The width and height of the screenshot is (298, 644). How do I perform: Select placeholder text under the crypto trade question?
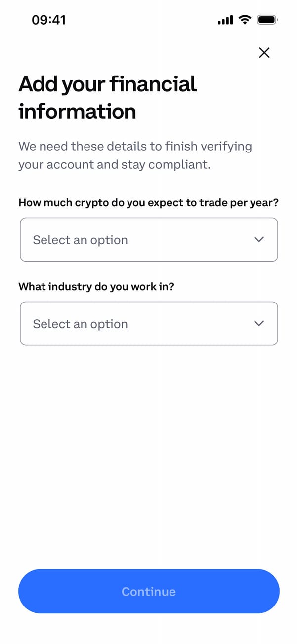click(x=80, y=240)
